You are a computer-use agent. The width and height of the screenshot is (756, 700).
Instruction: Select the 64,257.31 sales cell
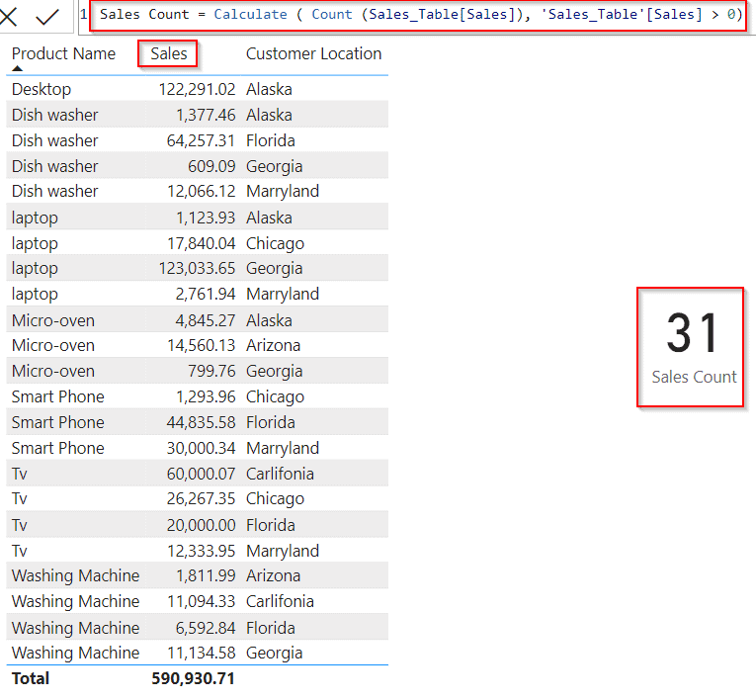point(201,140)
